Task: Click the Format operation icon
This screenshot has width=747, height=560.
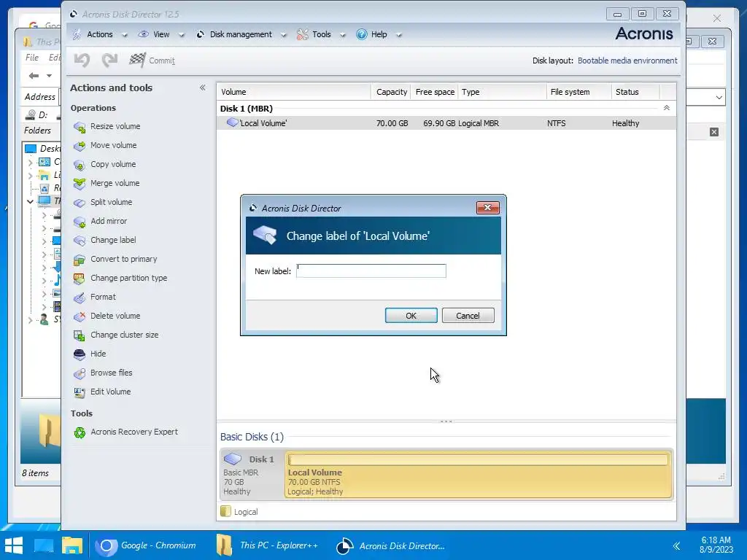Action: point(80,297)
